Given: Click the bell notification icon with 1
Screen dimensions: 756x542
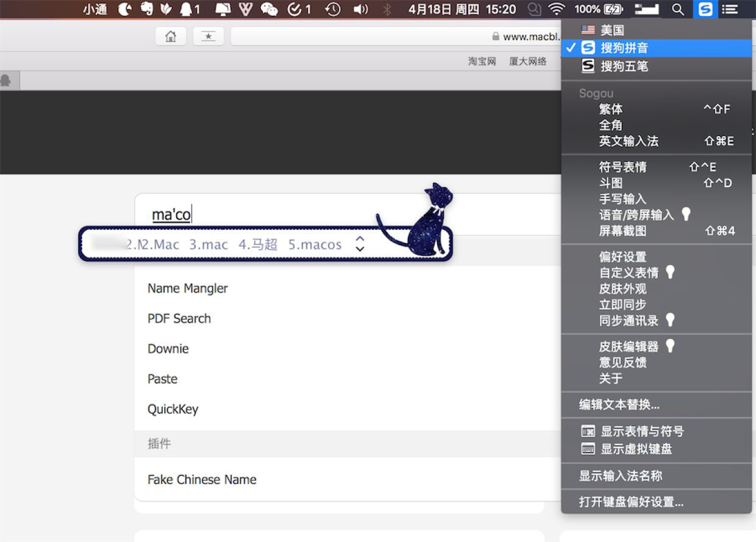Looking at the screenshot, I should pos(190,9).
